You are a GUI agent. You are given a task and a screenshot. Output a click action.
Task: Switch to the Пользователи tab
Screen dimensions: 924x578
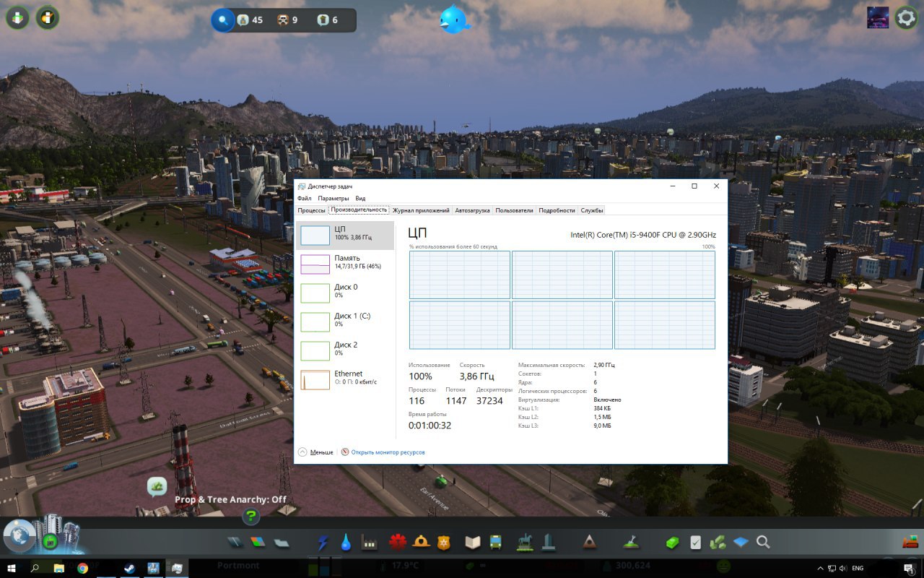point(515,210)
